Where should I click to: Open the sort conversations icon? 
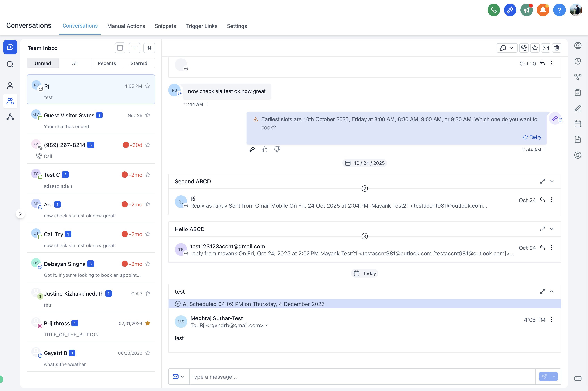(x=149, y=48)
